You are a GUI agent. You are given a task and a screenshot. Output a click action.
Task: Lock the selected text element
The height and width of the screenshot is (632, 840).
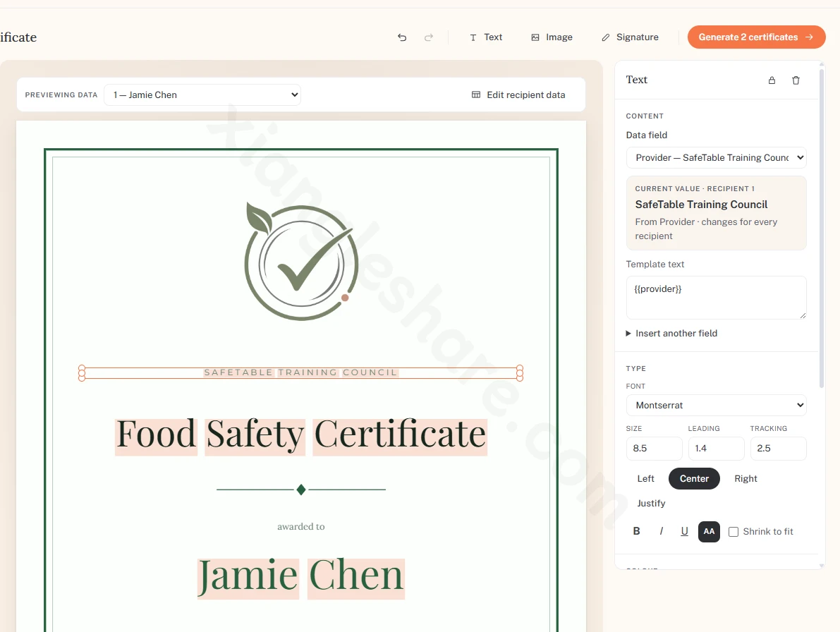pos(772,80)
